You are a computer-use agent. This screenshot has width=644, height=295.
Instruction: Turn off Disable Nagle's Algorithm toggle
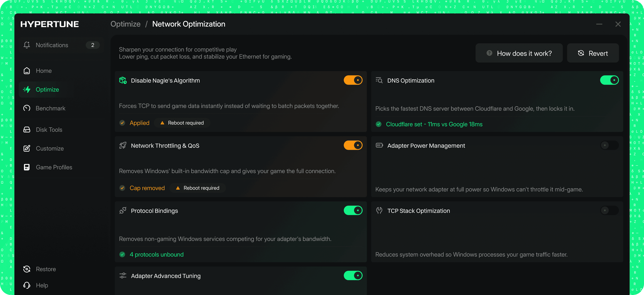353,80
